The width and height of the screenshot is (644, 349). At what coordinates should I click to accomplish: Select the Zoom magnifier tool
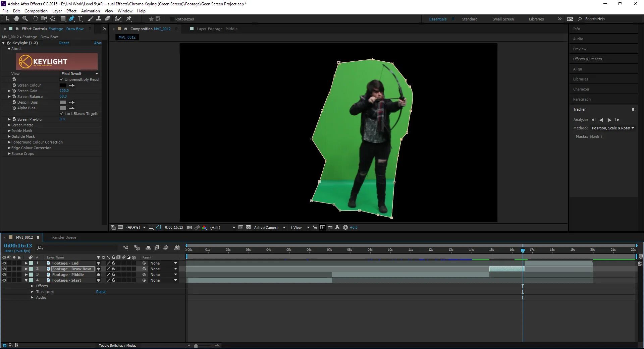(x=25, y=19)
